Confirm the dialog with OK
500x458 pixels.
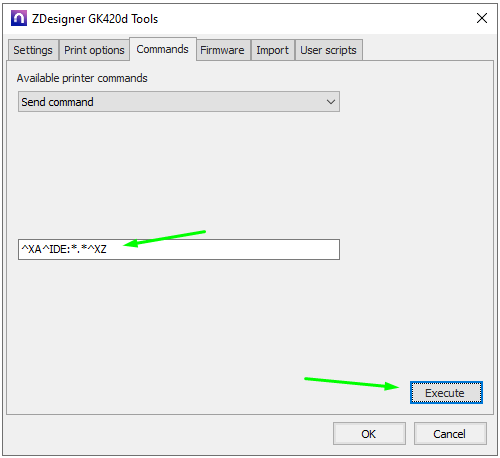(x=369, y=434)
